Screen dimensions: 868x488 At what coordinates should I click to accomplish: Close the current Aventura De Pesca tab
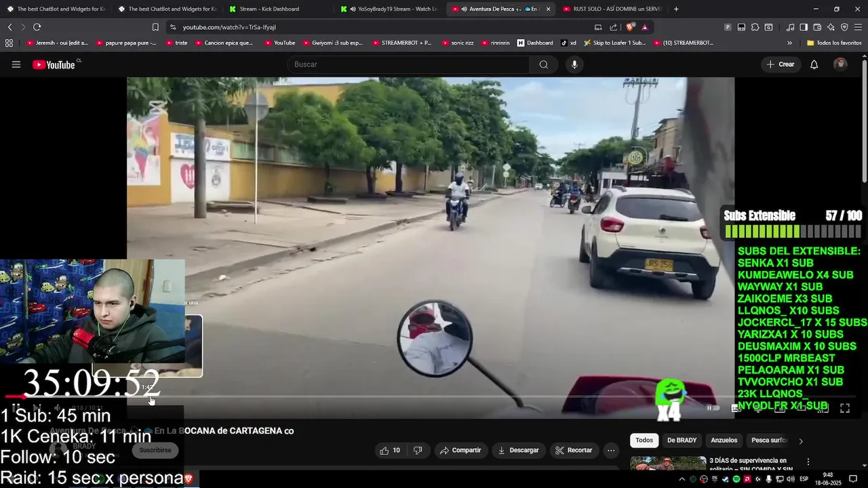click(548, 9)
